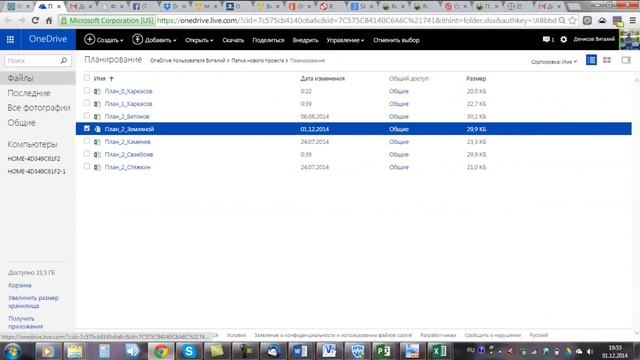Sort by the Размер column header
Viewport: 640px width, 360px height.
[x=476, y=78]
